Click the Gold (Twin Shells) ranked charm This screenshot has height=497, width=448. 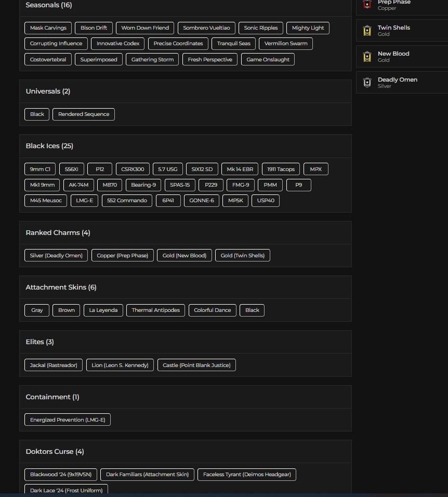pyautogui.click(x=243, y=256)
